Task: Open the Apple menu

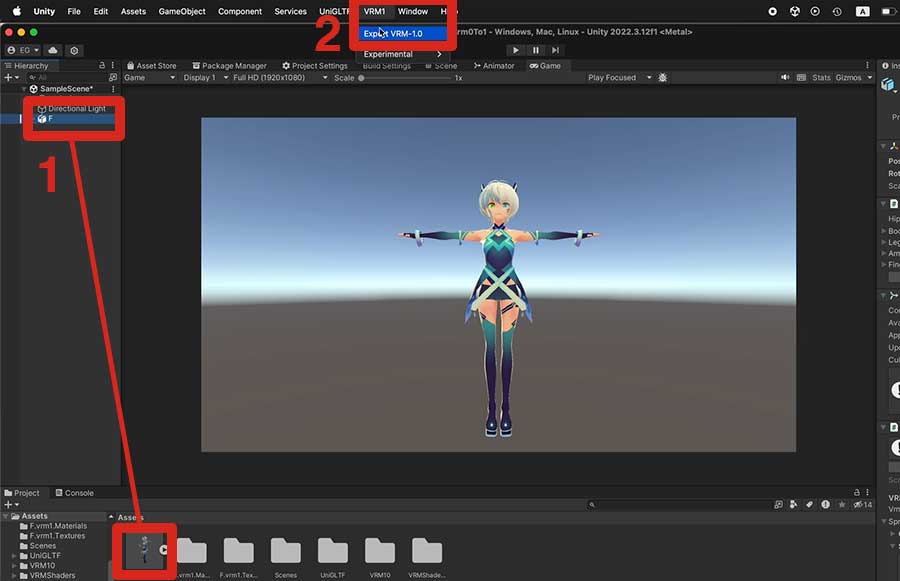Action: (x=17, y=11)
